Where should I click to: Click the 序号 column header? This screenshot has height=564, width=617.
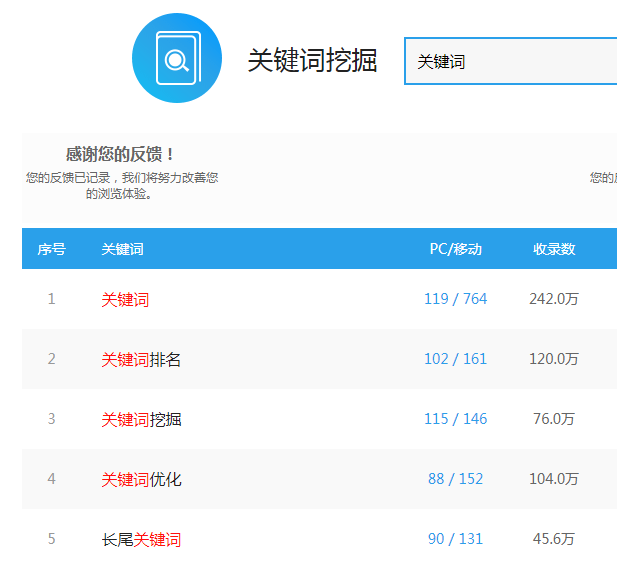point(51,249)
